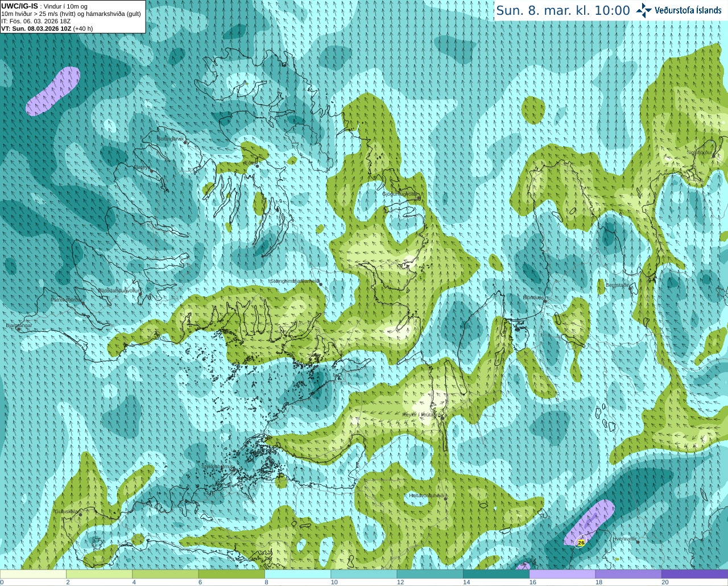Select the Bolungarvík station dot

[x=185, y=142]
